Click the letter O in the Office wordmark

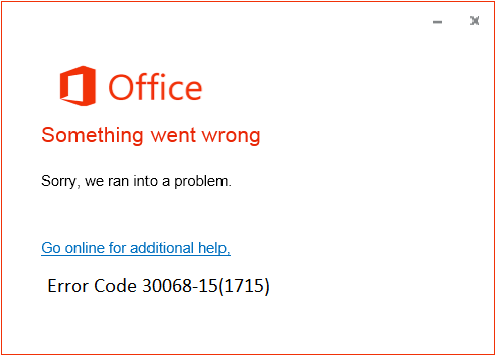[x=121, y=87]
